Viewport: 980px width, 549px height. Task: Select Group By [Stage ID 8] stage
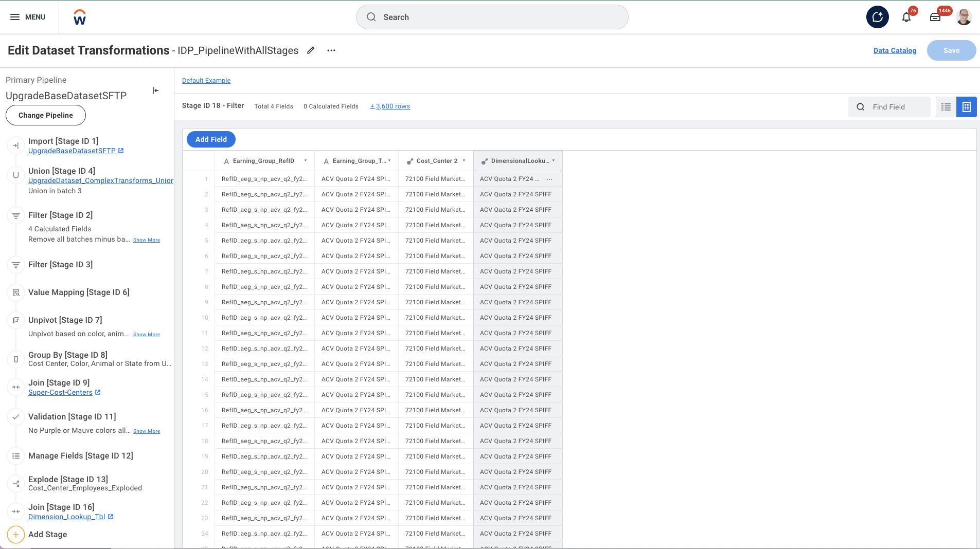[68, 355]
